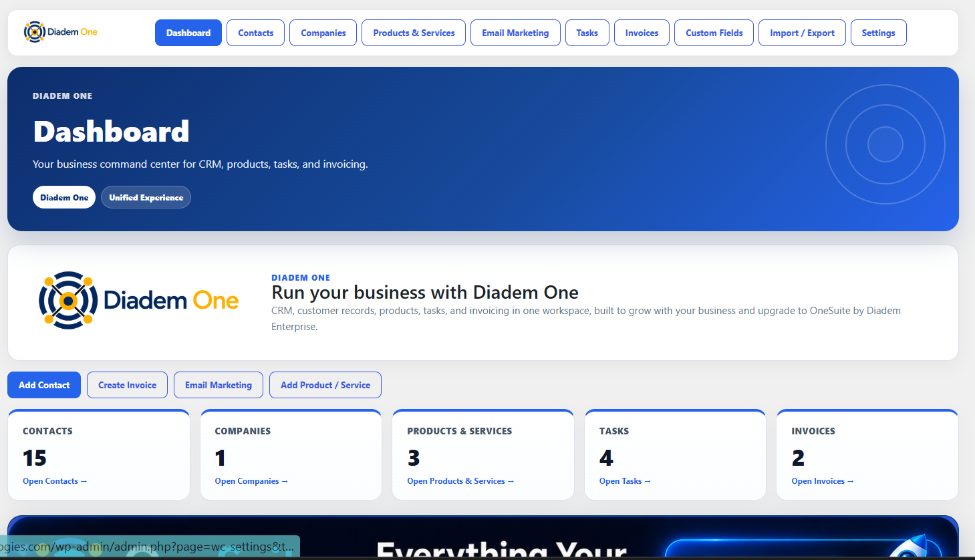
Task: Click the business command center subtitle text
Action: 200,164
